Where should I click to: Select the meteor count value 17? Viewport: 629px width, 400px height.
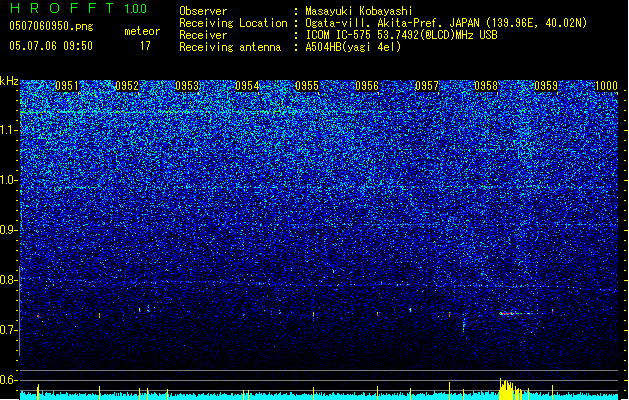point(145,46)
